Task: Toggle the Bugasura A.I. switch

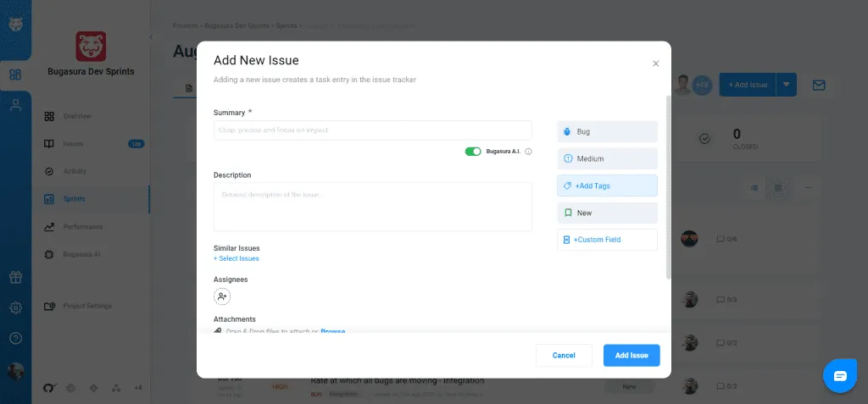Action: coord(473,152)
